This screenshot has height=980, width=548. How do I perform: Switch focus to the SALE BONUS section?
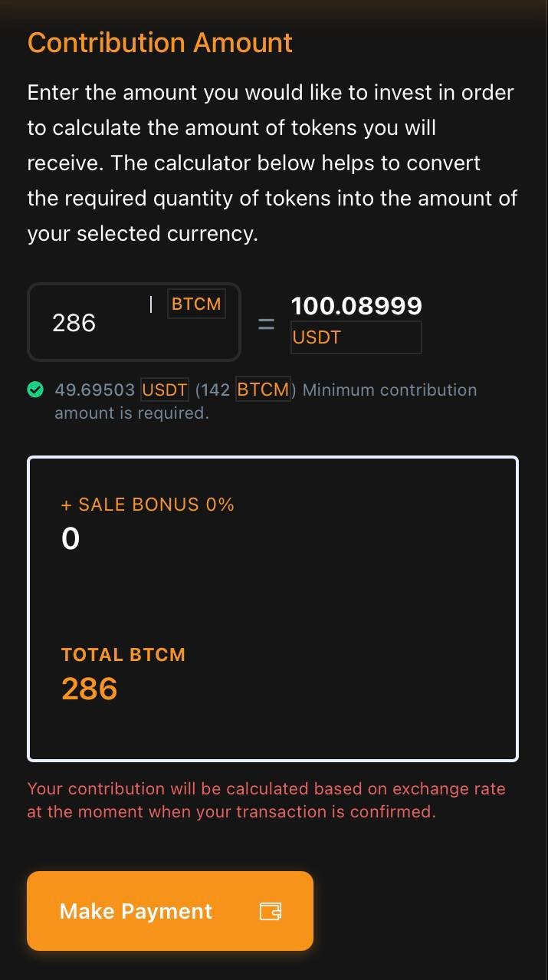pyautogui.click(x=148, y=505)
